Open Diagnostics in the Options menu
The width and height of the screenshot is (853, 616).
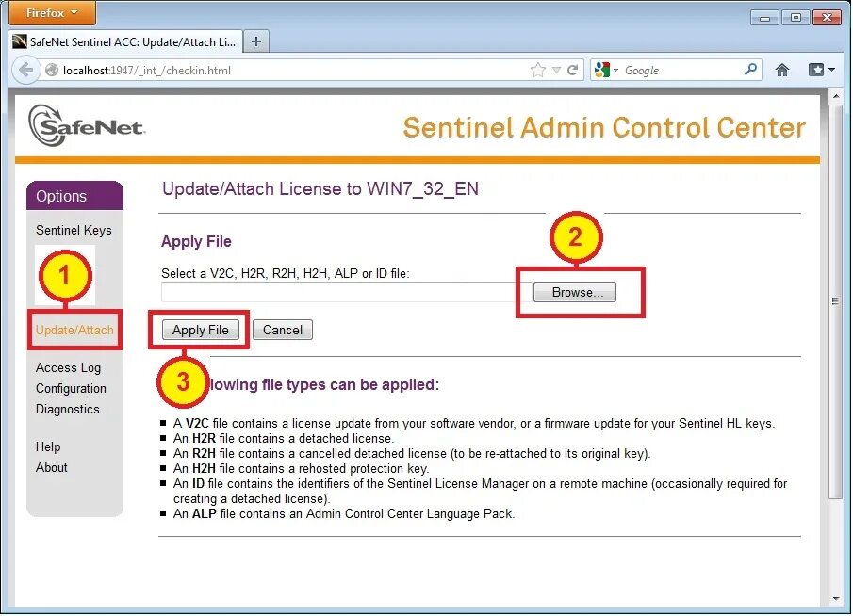point(68,409)
